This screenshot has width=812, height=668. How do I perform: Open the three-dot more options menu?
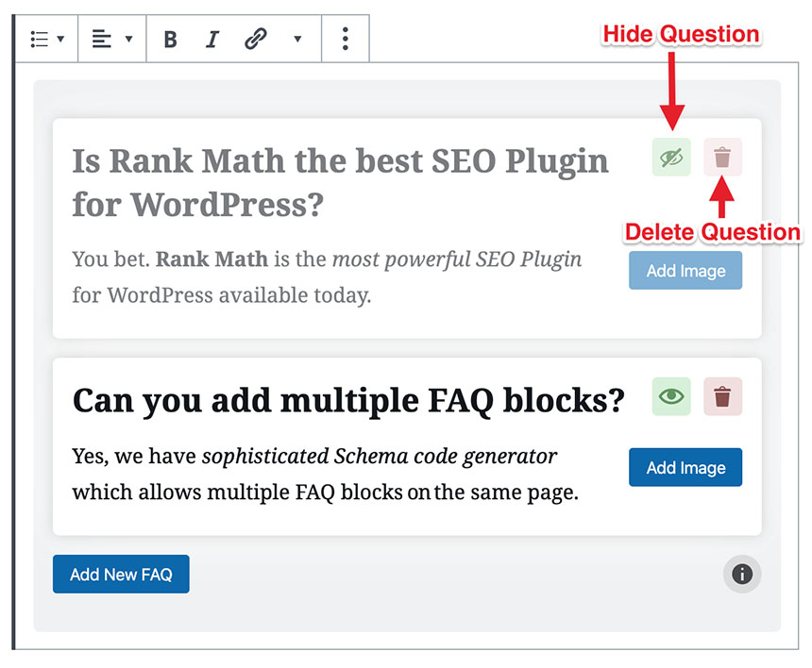tap(346, 39)
